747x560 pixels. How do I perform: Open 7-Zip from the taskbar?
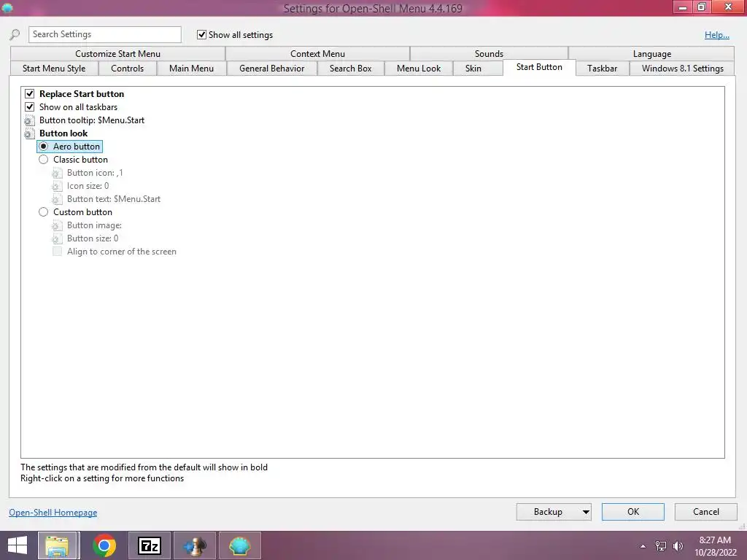pyautogui.click(x=150, y=545)
